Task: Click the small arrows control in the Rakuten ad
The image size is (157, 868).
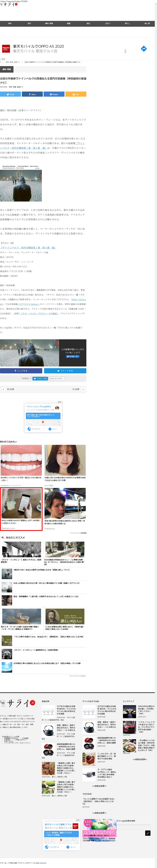Action: (125, 51)
